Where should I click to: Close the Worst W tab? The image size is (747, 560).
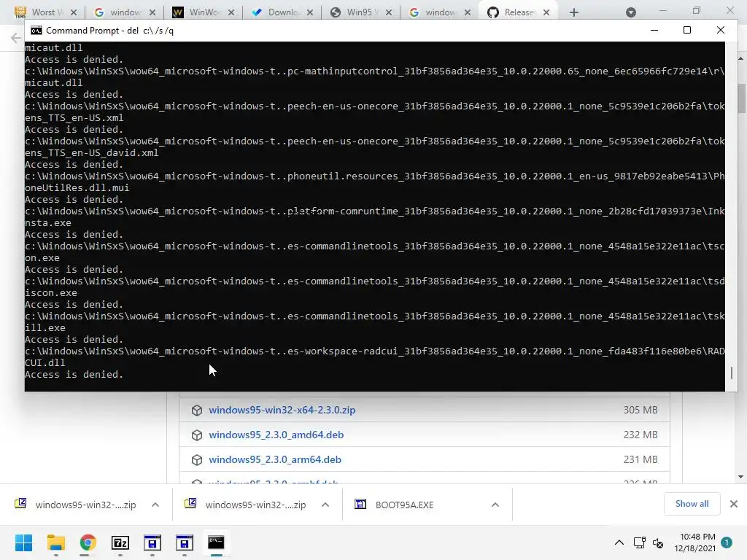[x=74, y=12]
